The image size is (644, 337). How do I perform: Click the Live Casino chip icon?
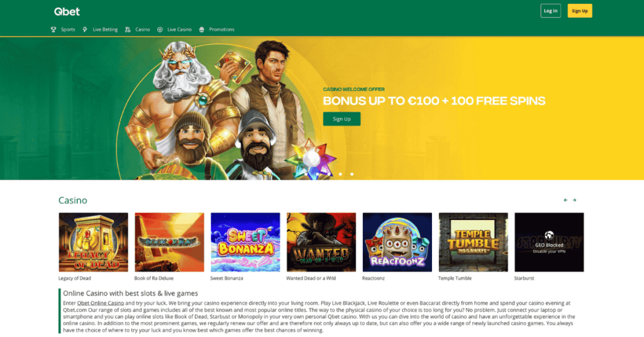point(160,30)
